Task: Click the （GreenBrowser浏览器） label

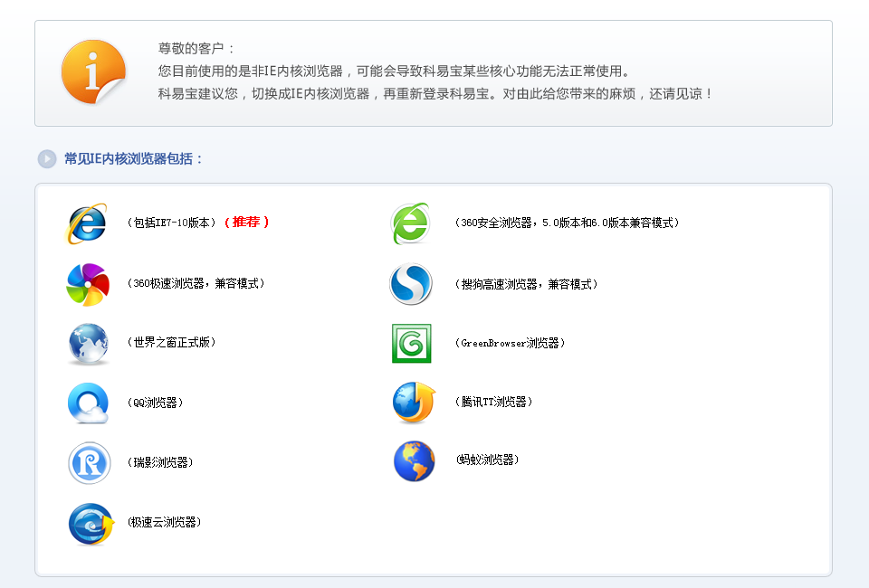Action: (x=510, y=343)
